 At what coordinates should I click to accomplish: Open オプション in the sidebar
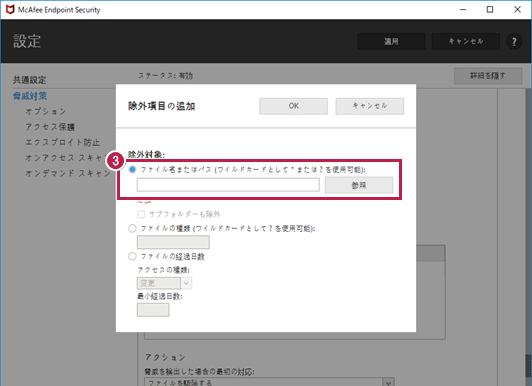point(46,111)
